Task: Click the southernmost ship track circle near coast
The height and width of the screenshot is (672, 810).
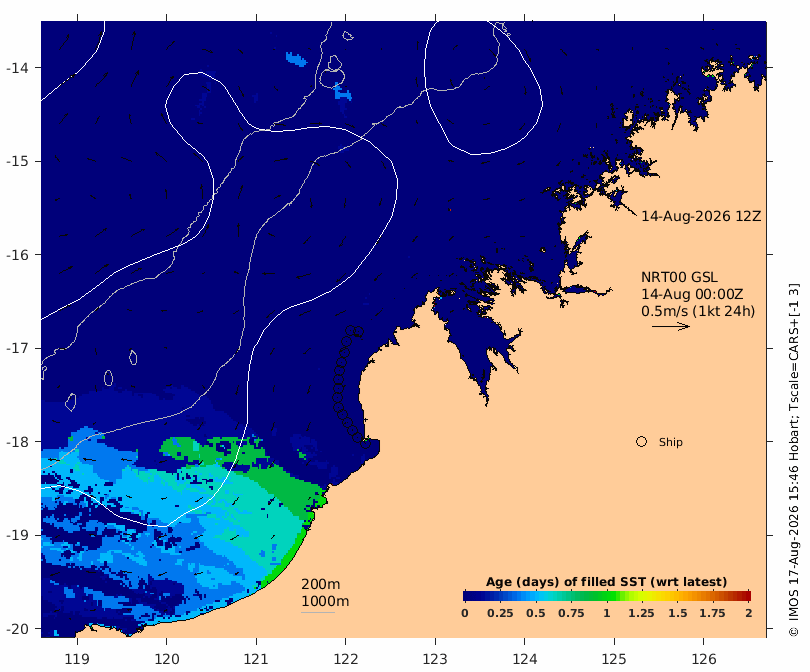Action: click(x=366, y=444)
